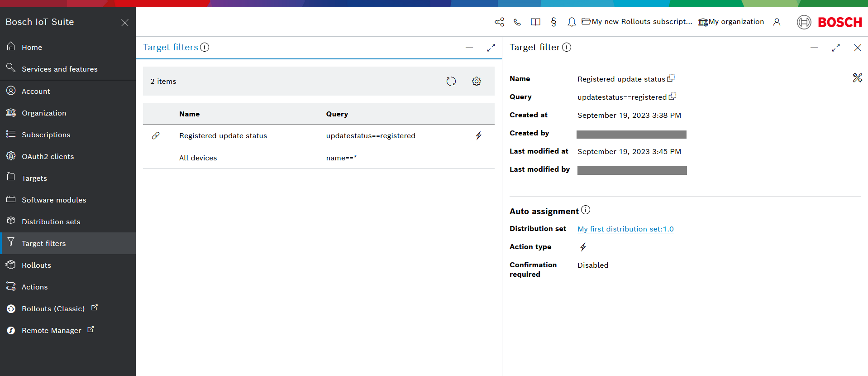The width and height of the screenshot is (868, 376).
Task: Go to Rollouts in sidebar
Action: click(x=36, y=265)
